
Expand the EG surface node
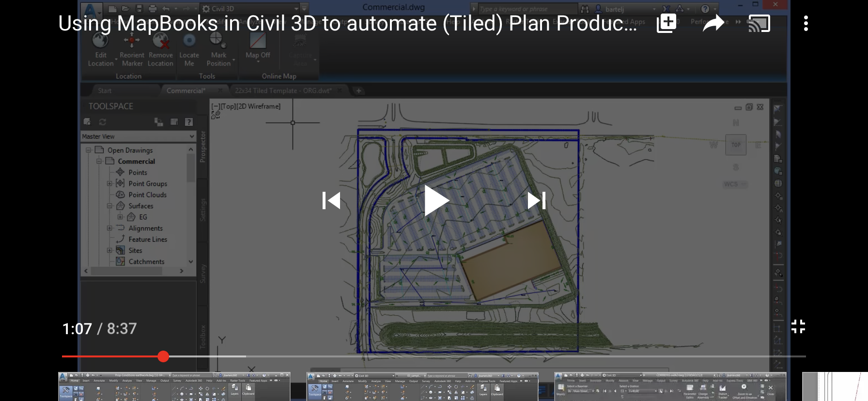point(120,217)
